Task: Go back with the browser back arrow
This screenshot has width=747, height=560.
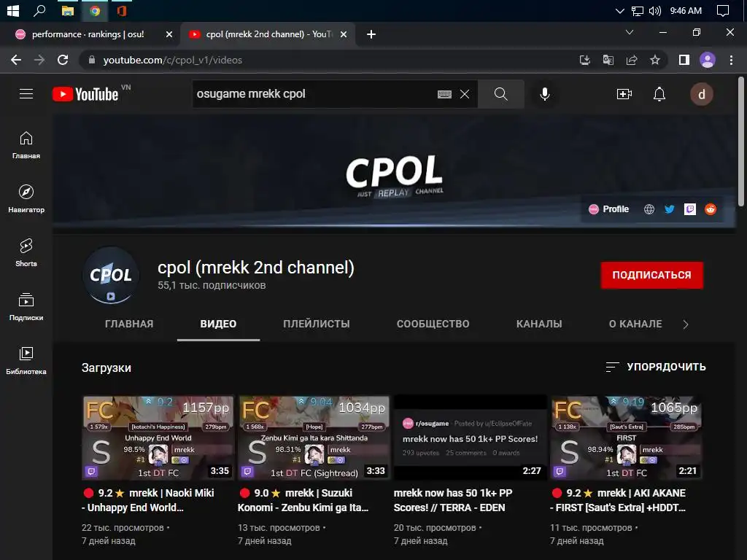Action: coord(16,60)
